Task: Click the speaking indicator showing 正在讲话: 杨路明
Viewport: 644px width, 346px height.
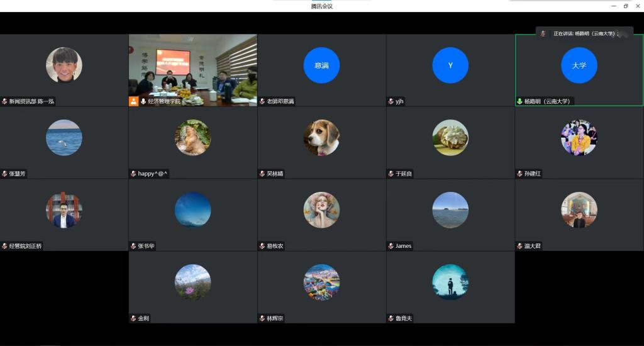Action: (x=584, y=33)
